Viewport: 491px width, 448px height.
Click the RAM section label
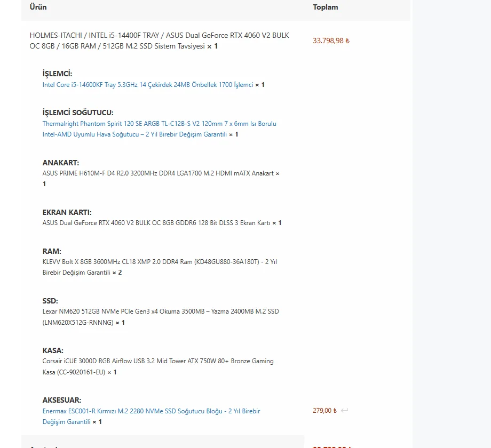52,251
